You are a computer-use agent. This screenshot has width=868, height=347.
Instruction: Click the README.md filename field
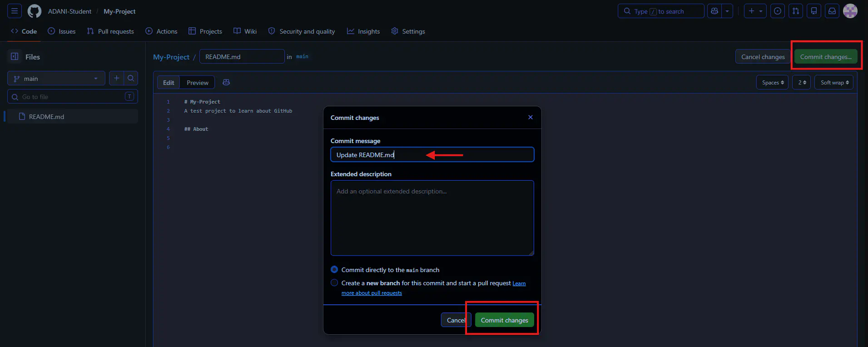click(242, 56)
